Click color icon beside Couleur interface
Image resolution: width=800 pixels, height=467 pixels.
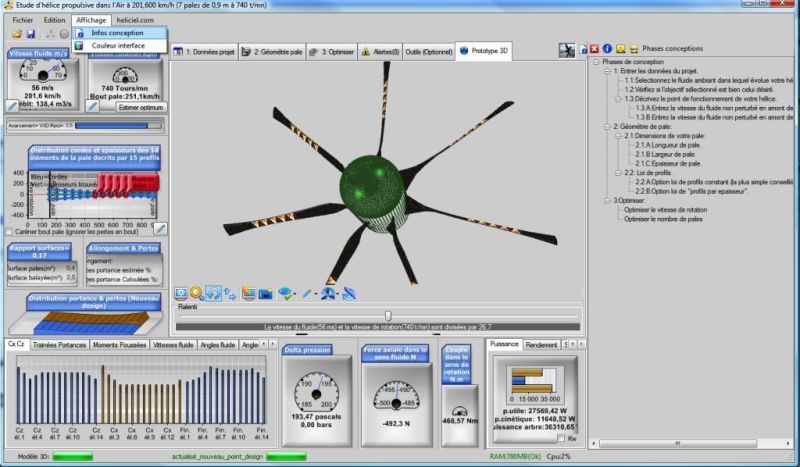click(80, 45)
